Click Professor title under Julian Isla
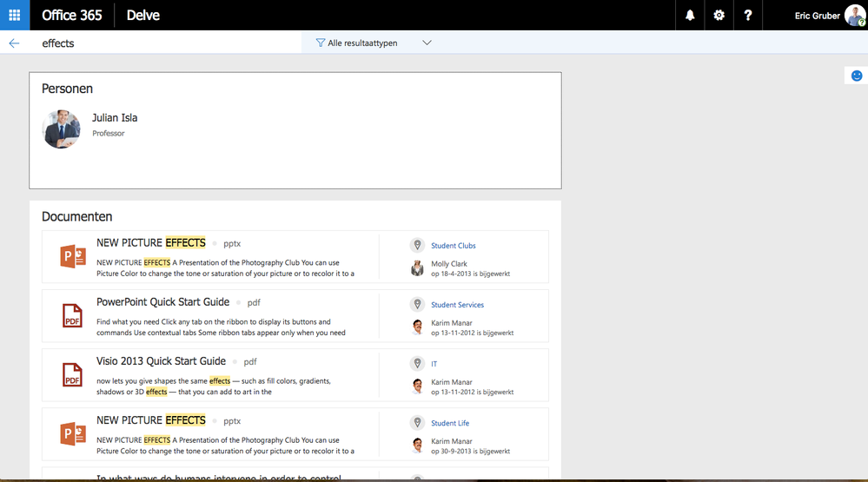This screenshot has height=482, width=868. (x=109, y=134)
